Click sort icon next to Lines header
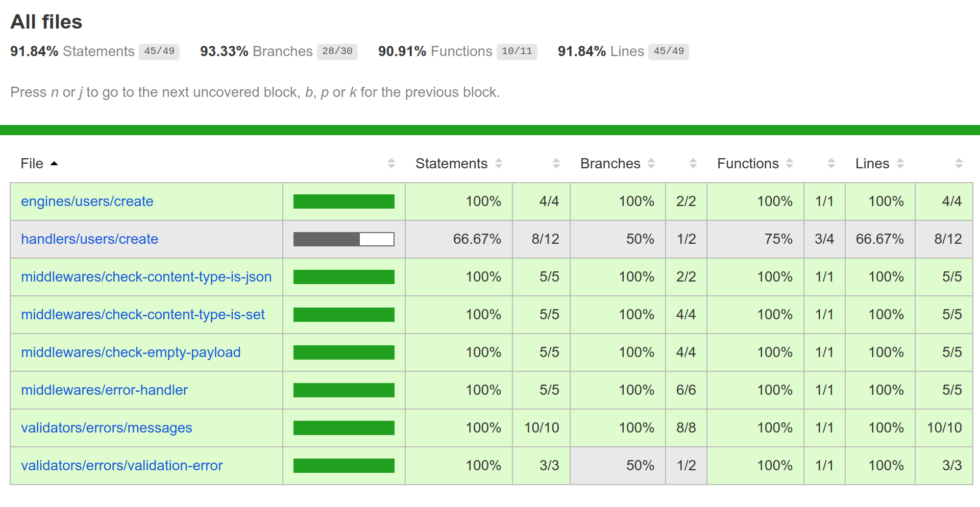 (x=900, y=164)
